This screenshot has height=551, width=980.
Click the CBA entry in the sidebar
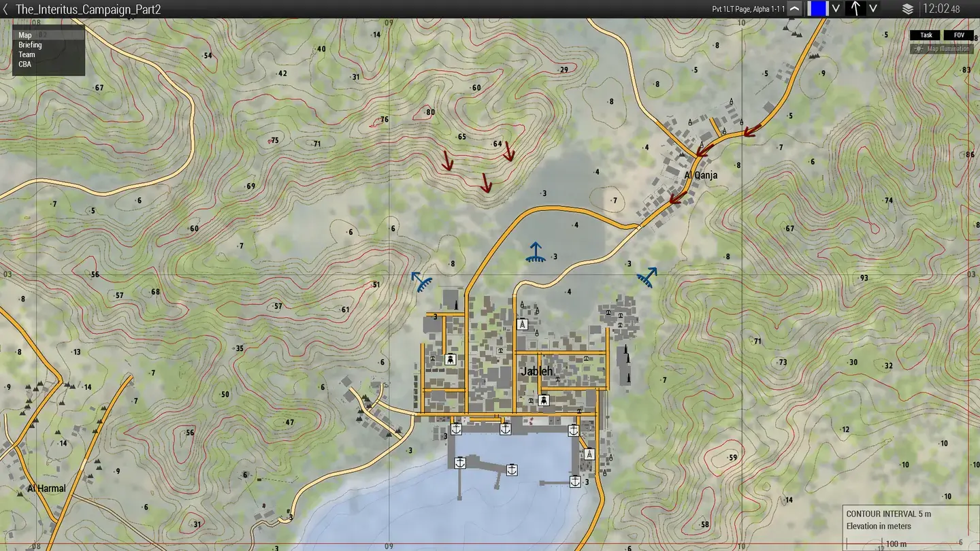coord(25,64)
